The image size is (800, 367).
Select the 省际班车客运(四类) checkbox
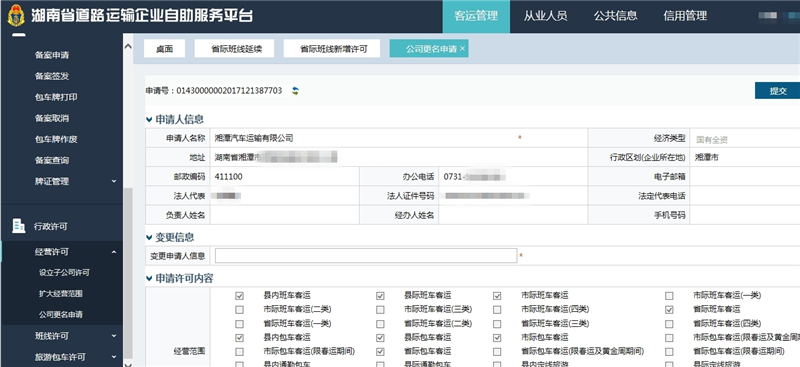tap(669, 324)
